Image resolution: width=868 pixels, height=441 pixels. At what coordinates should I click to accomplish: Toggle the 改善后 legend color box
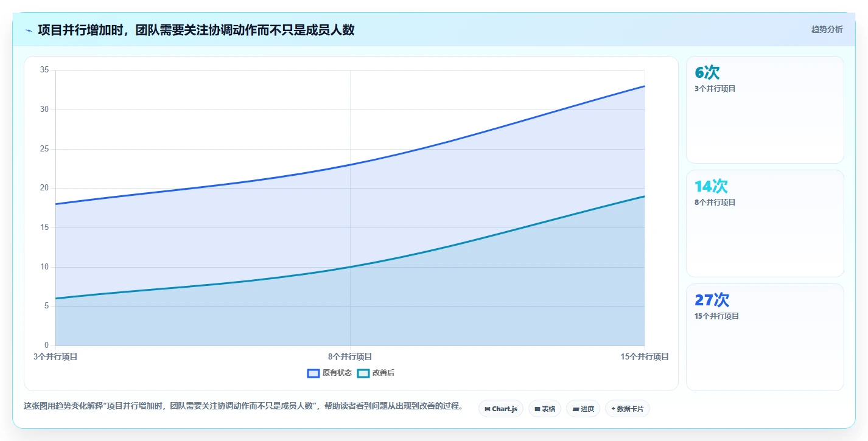tap(363, 373)
